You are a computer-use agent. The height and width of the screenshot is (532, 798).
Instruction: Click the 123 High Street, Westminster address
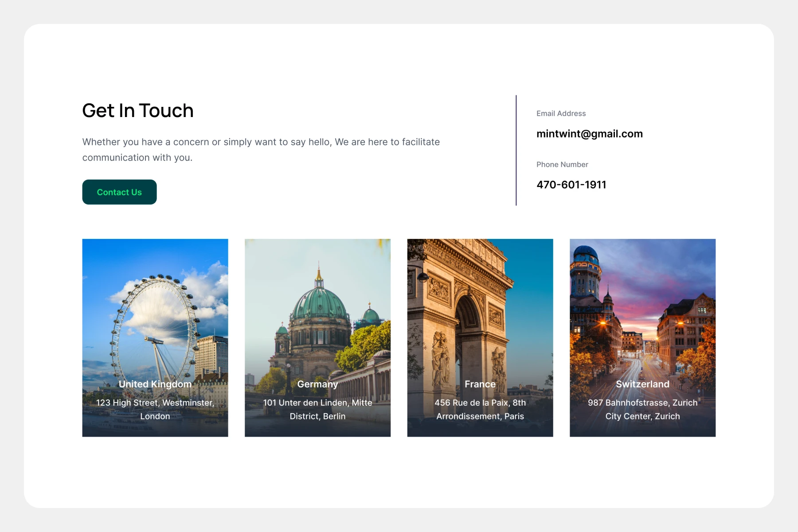click(155, 409)
